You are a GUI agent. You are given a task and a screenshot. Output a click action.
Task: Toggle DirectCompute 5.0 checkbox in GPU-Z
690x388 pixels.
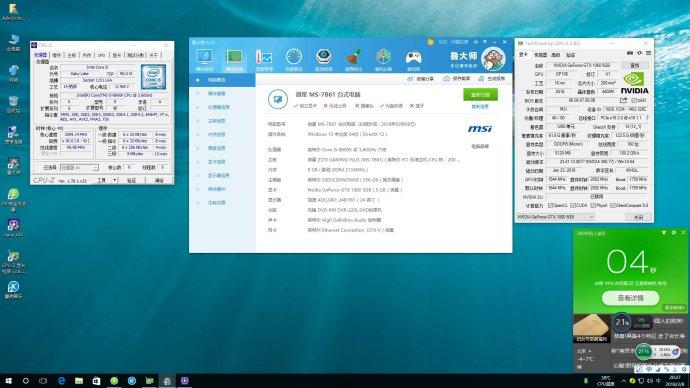point(613,205)
